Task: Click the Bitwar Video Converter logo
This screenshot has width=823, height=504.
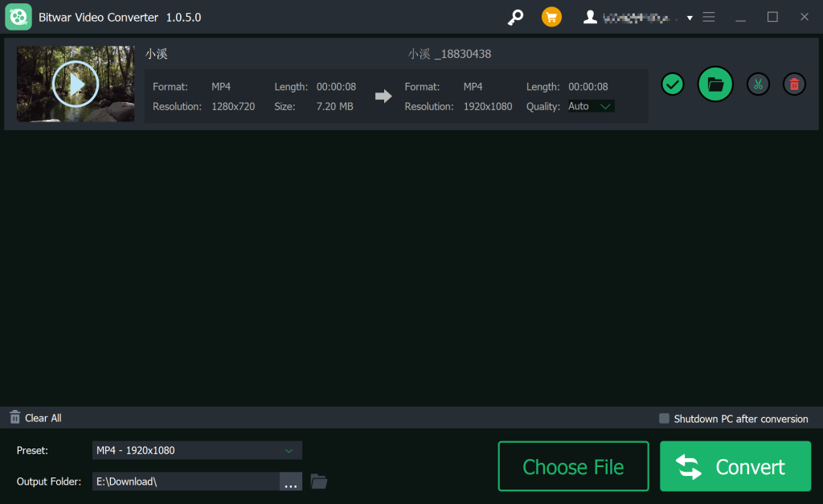Action: [18, 17]
